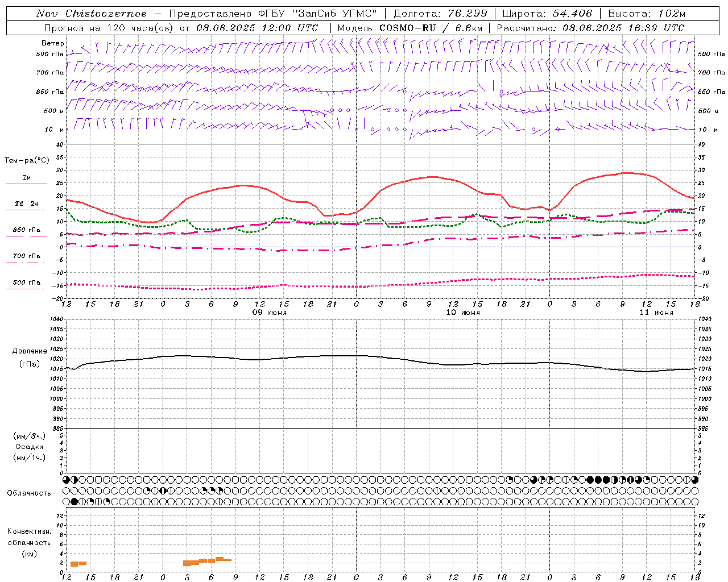
Task: Click 'Рассчитано: 08.06.2025 16:39 UTC' timestamp
Action: coord(590,28)
